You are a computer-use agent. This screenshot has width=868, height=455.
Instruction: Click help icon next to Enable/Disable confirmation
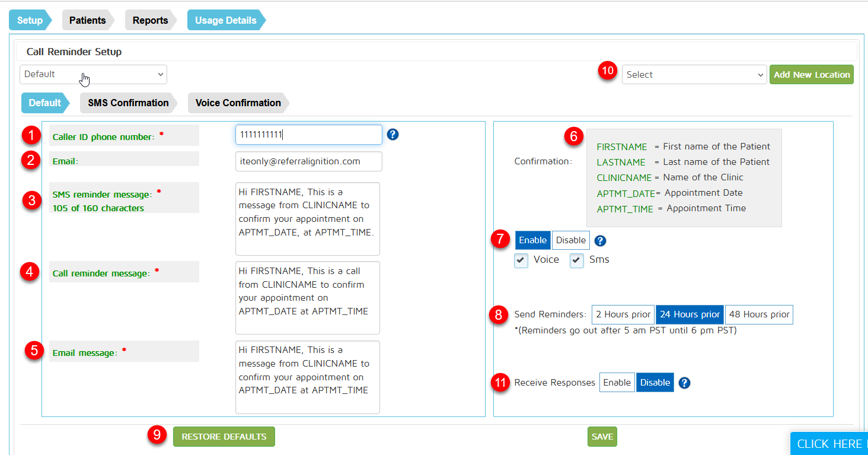[600, 240]
